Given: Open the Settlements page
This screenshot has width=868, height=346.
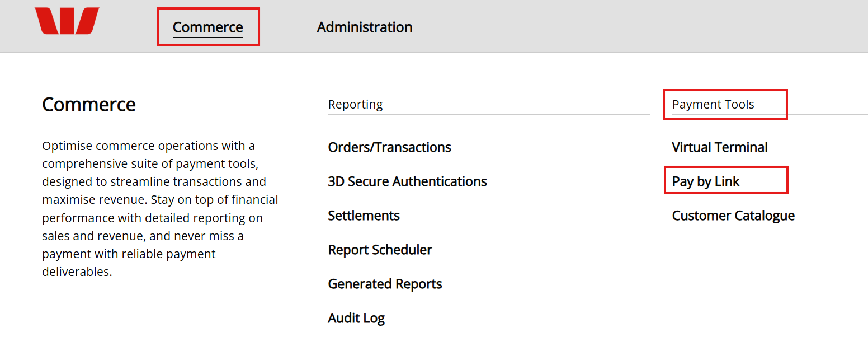Looking at the screenshot, I should 364,216.
